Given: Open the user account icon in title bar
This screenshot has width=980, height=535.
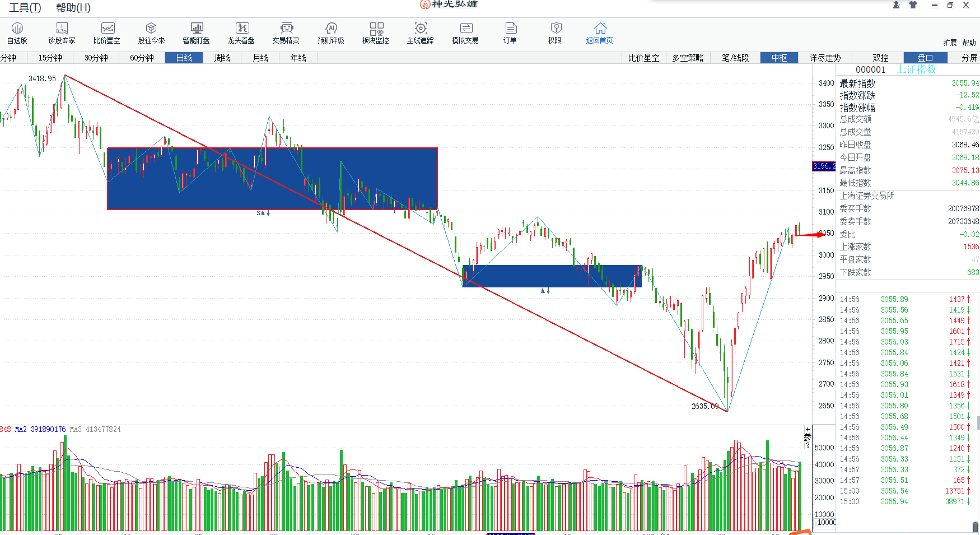Looking at the screenshot, I should coord(896,5).
